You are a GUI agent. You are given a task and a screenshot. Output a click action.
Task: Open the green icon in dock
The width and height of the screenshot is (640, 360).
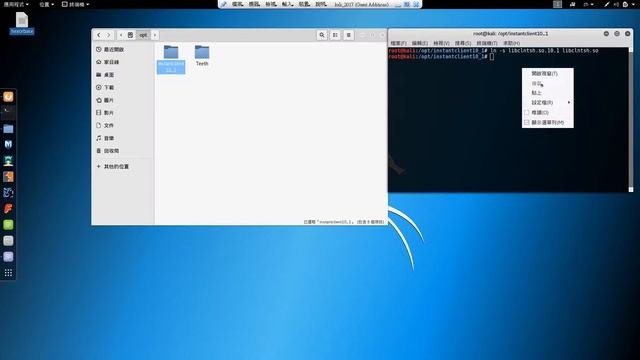click(8, 224)
